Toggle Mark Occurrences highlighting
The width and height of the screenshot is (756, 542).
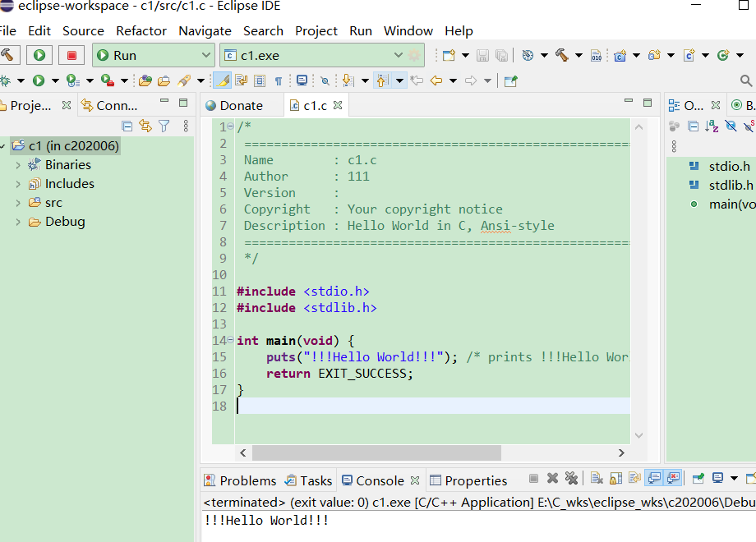click(222, 80)
